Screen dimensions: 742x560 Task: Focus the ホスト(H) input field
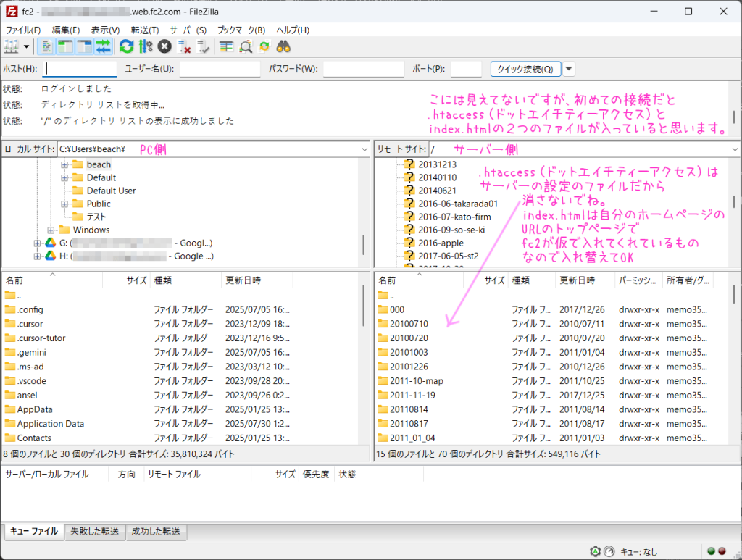[80, 69]
